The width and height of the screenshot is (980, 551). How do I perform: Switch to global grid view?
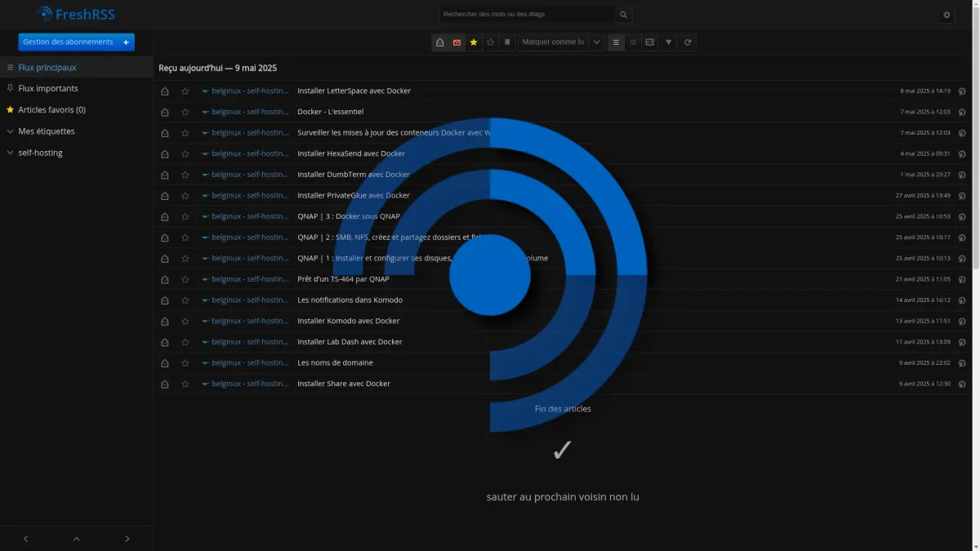(x=633, y=42)
